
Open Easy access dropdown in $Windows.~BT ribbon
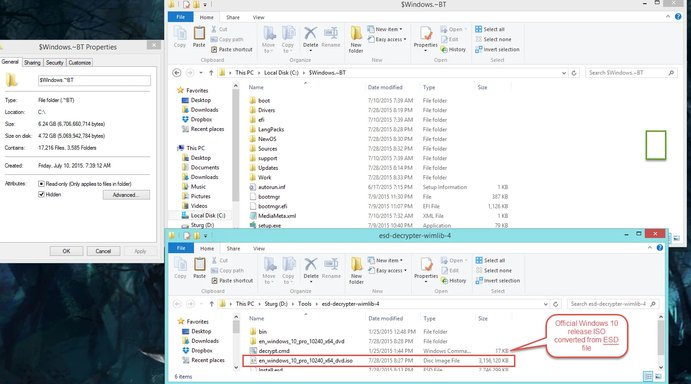tap(387, 39)
